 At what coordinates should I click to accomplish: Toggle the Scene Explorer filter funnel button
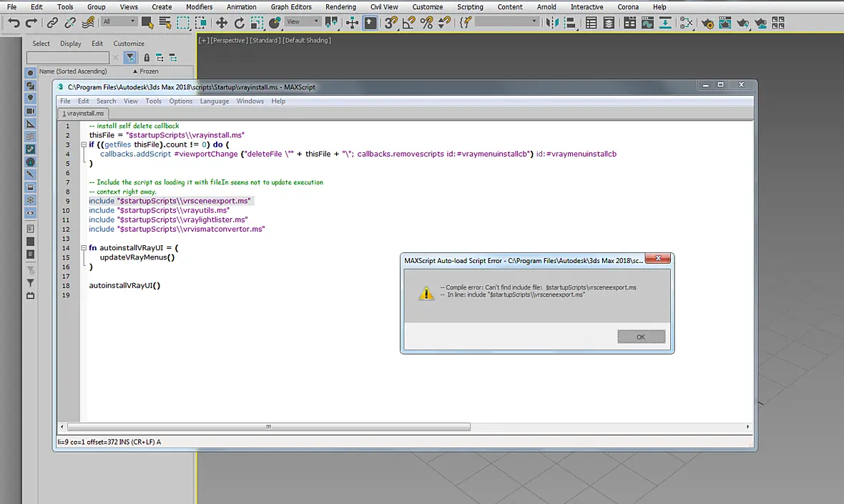(x=129, y=58)
